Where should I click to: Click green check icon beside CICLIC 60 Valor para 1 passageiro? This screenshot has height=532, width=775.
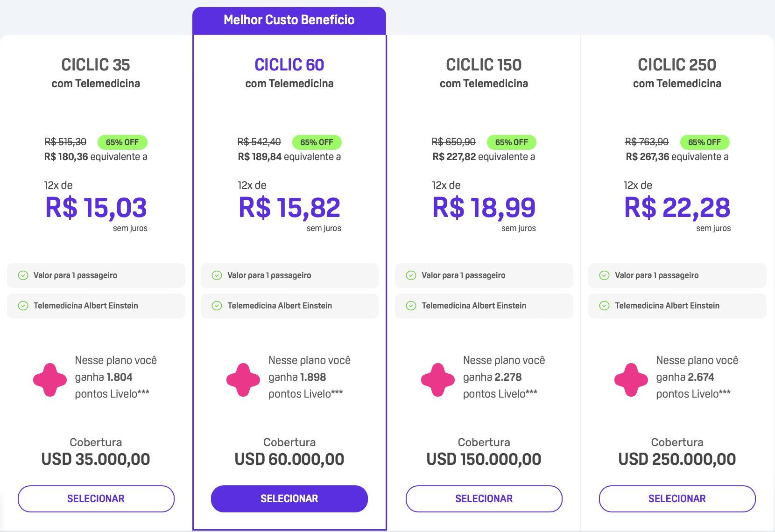click(217, 275)
